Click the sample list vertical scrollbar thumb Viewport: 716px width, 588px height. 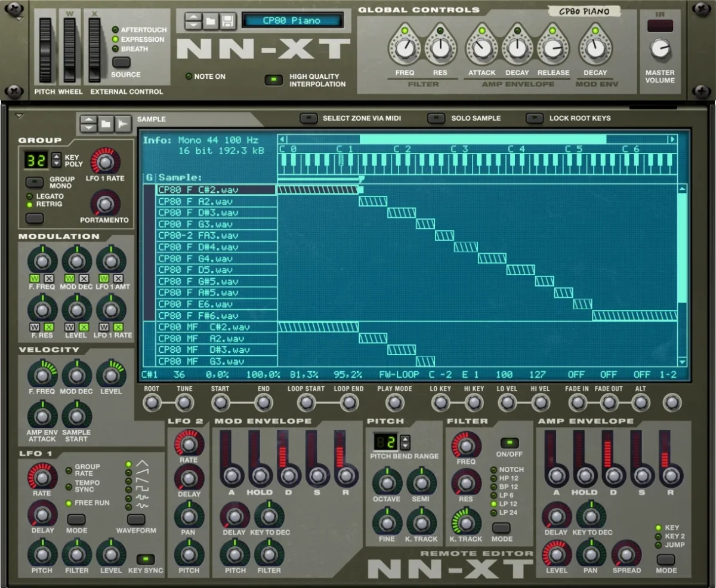682,248
